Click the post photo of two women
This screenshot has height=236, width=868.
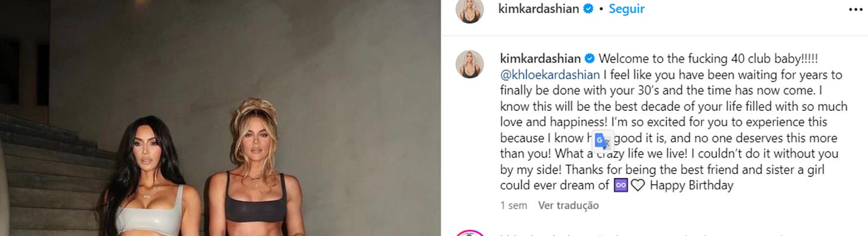point(220,118)
